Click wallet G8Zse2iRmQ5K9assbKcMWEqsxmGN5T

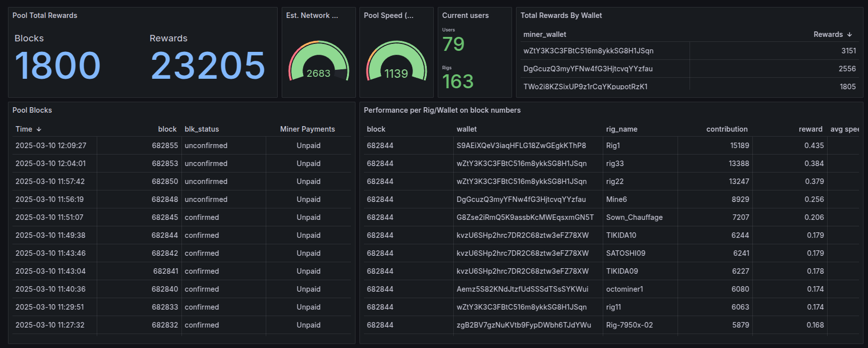[525, 217]
